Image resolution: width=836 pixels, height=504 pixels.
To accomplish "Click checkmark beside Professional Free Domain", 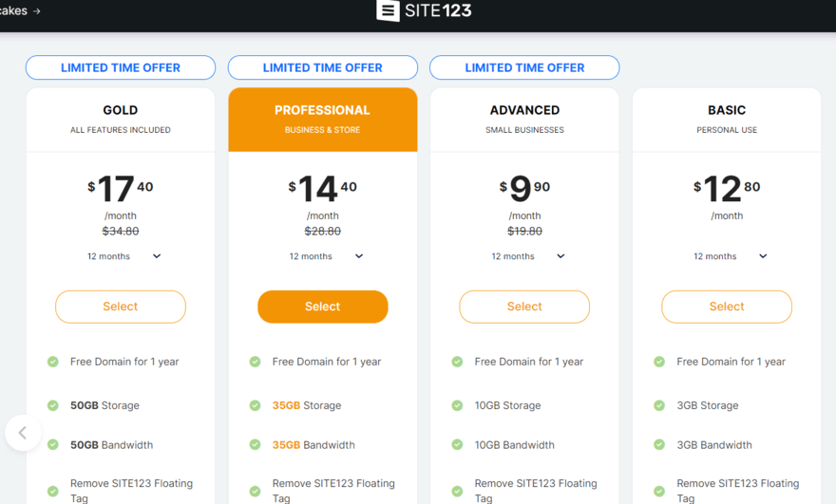I will pos(255,362).
